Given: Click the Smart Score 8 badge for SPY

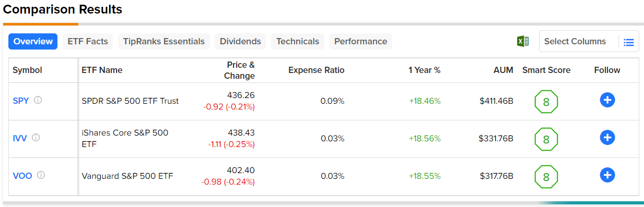Looking at the screenshot, I should tap(546, 102).
